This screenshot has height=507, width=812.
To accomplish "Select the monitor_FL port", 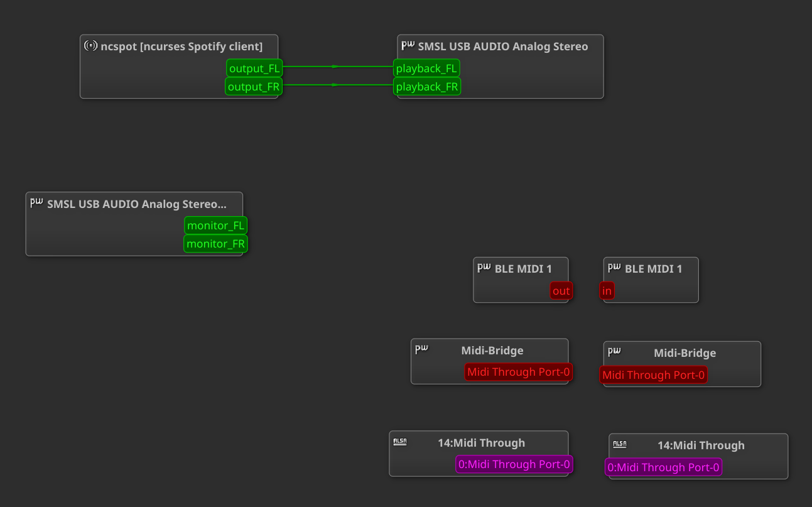I will point(215,226).
